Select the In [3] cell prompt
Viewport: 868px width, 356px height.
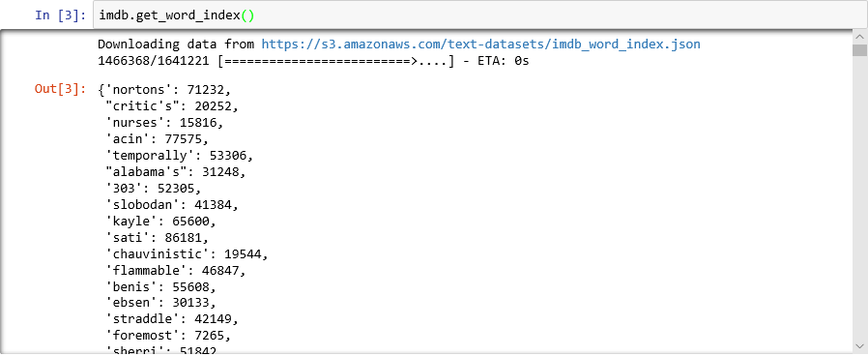point(60,15)
